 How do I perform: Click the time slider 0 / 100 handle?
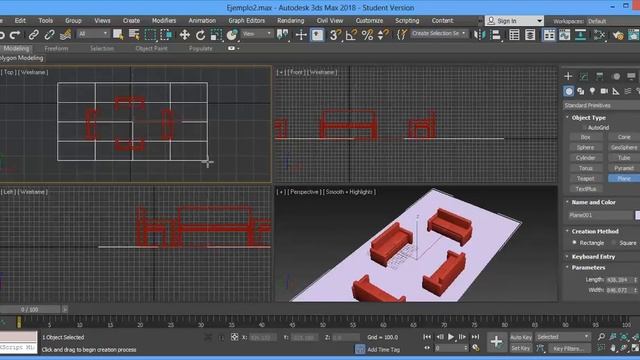29,309
